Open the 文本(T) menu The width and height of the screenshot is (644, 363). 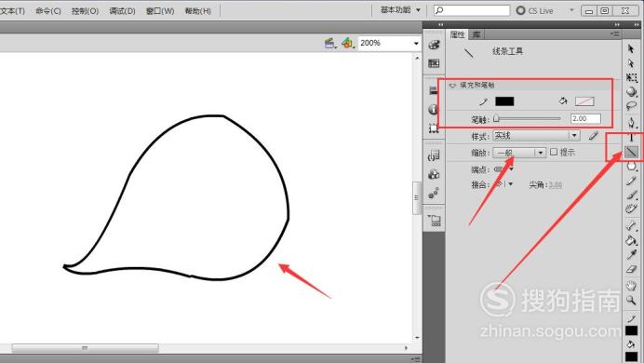[x=12, y=11]
